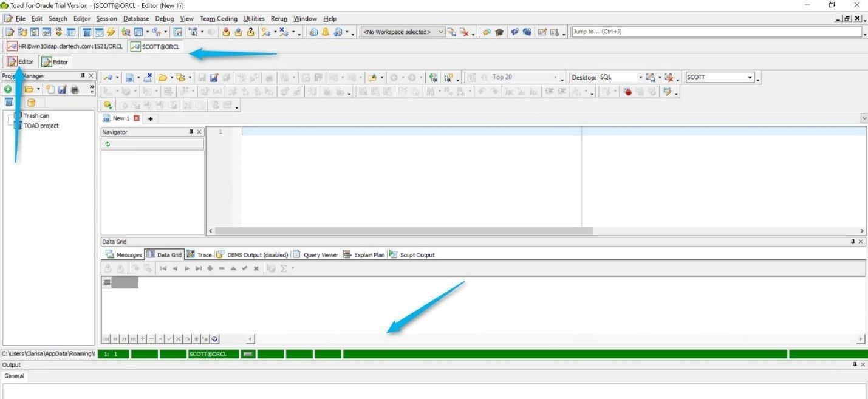Click the General output tab

click(x=14, y=376)
